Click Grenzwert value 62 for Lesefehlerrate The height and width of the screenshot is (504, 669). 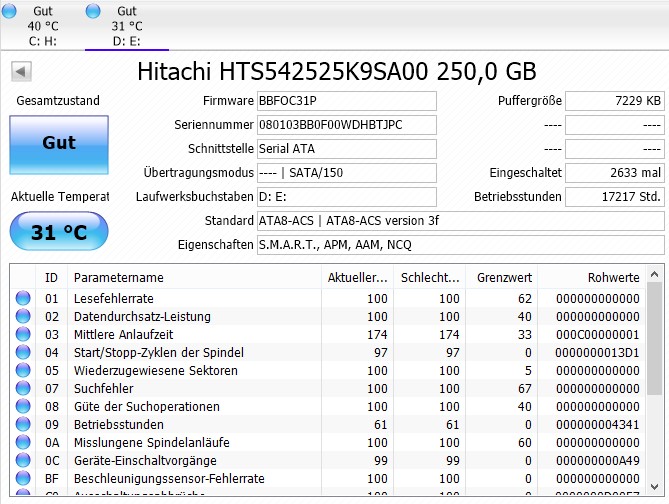click(x=525, y=298)
